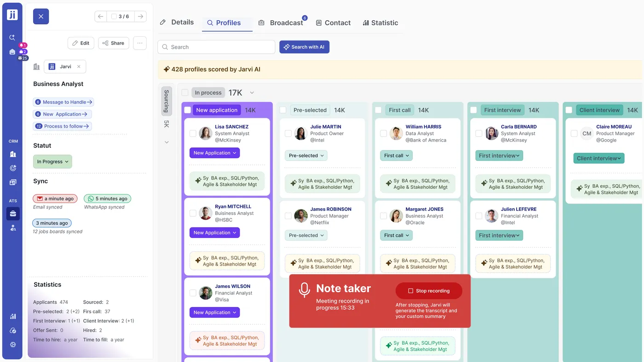The width and height of the screenshot is (644, 362).
Task: Click the Search with AI button
Action: [304, 47]
